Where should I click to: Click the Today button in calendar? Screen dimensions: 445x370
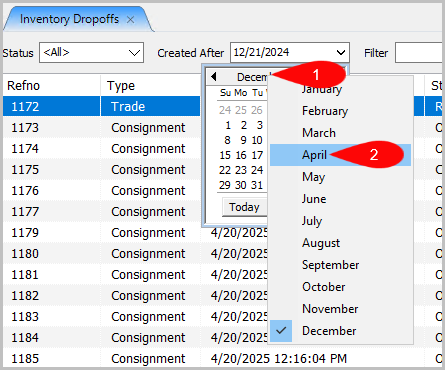point(244,207)
